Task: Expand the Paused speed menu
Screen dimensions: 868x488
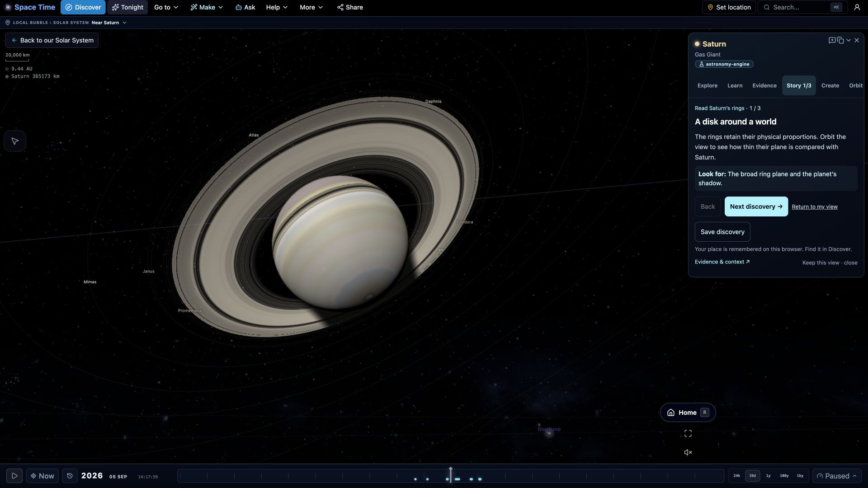Action: (836, 476)
